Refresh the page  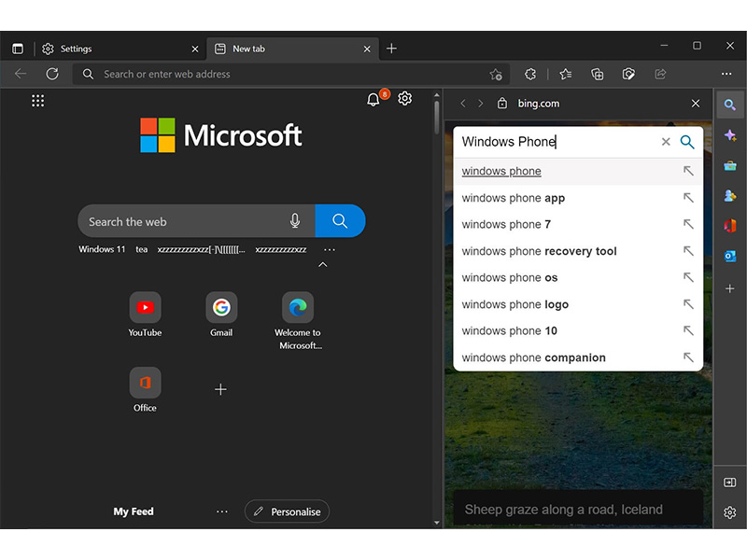pos(52,74)
